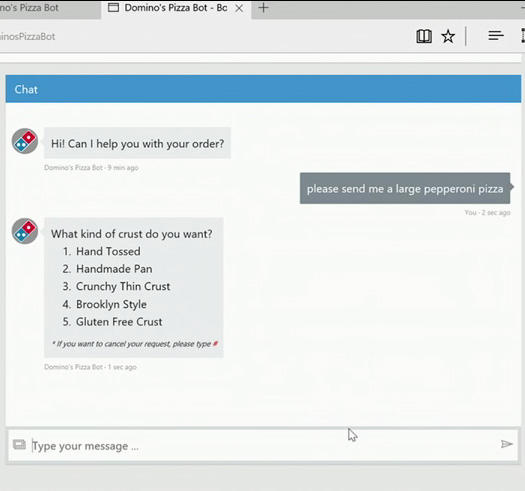This screenshot has width=525, height=491.
Task: Click the DominosPizzaBot address bar text
Action: (x=27, y=37)
